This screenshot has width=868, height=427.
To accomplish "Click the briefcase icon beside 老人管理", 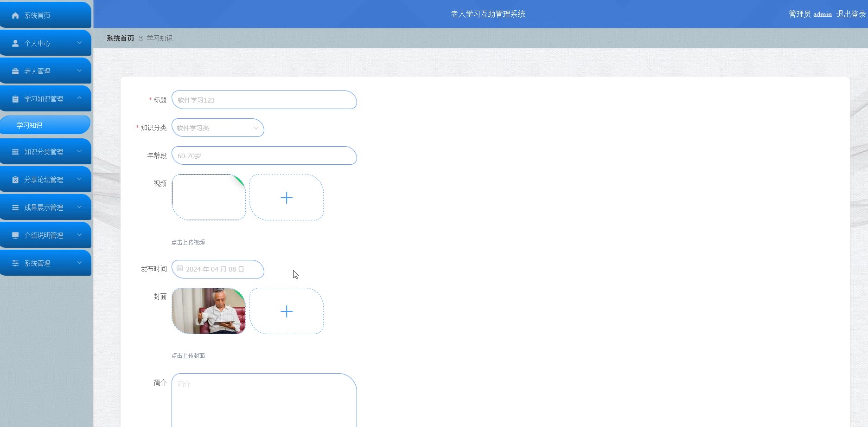I will [15, 71].
